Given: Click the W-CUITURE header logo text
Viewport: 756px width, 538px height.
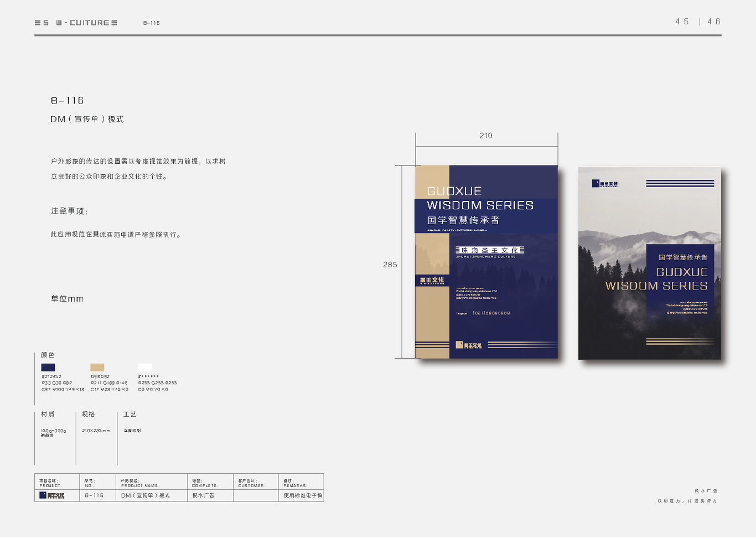Looking at the screenshot, I should (x=76, y=23).
